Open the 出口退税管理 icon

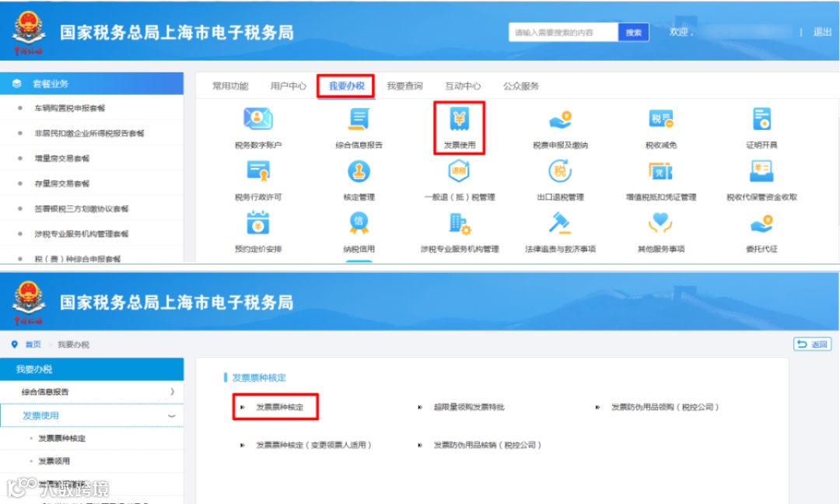pyautogui.click(x=560, y=171)
